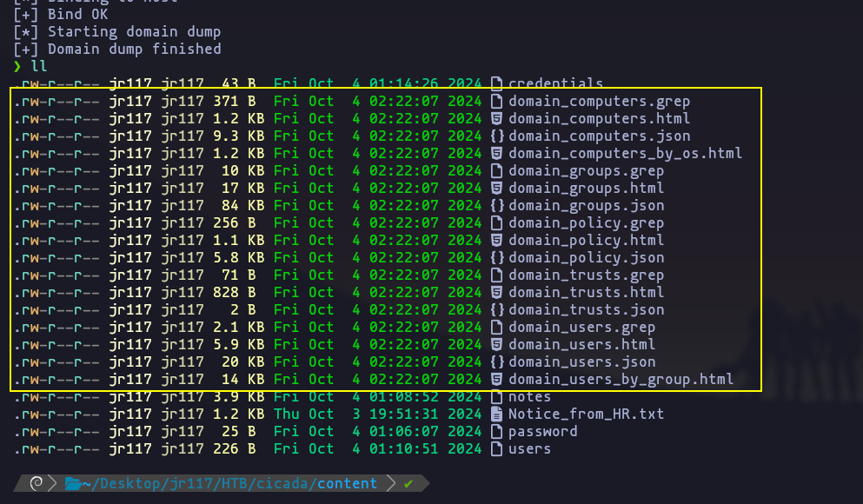This screenshot has height=504, width=863.
Task: Click the domain_groups.grep filename
Action: pyautogui.click(x=586, y=171)
